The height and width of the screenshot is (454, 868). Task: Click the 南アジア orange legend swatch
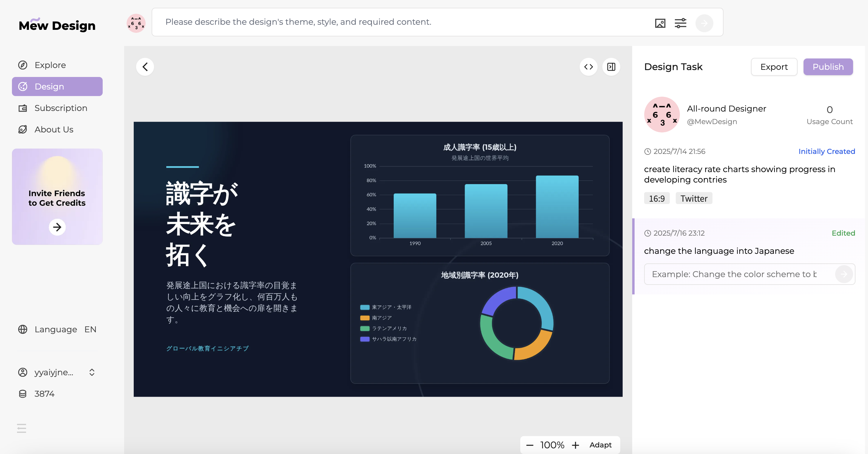pyautogui.click(x=364, y=318)
